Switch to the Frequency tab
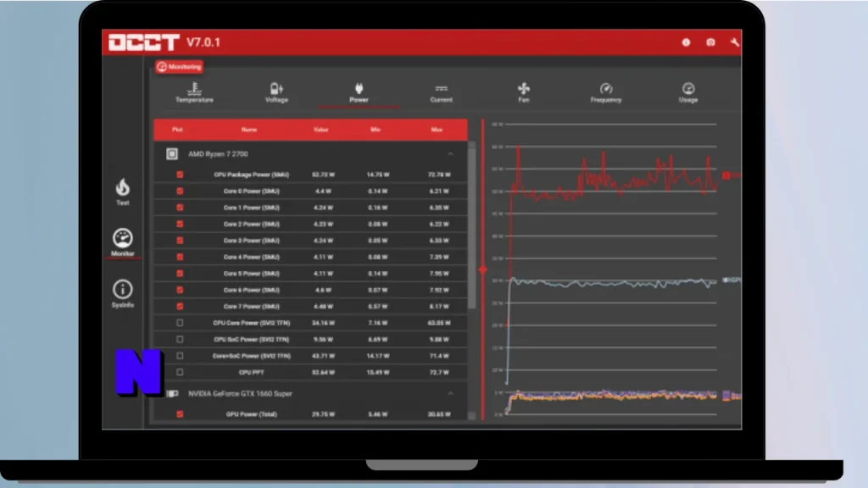The image size is (868, 488). pyautogui.click(x=606, y=92)
